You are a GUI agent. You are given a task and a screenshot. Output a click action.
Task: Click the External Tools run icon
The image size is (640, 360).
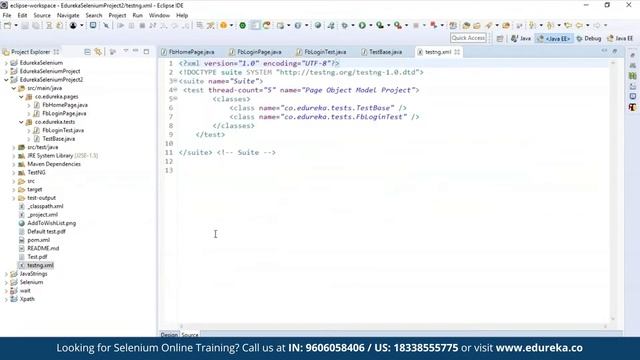click(398, 25)
